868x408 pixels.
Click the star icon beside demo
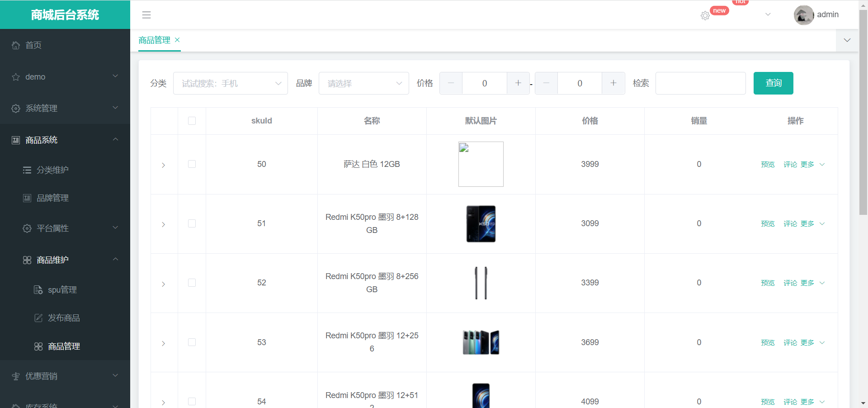[16, 77]
